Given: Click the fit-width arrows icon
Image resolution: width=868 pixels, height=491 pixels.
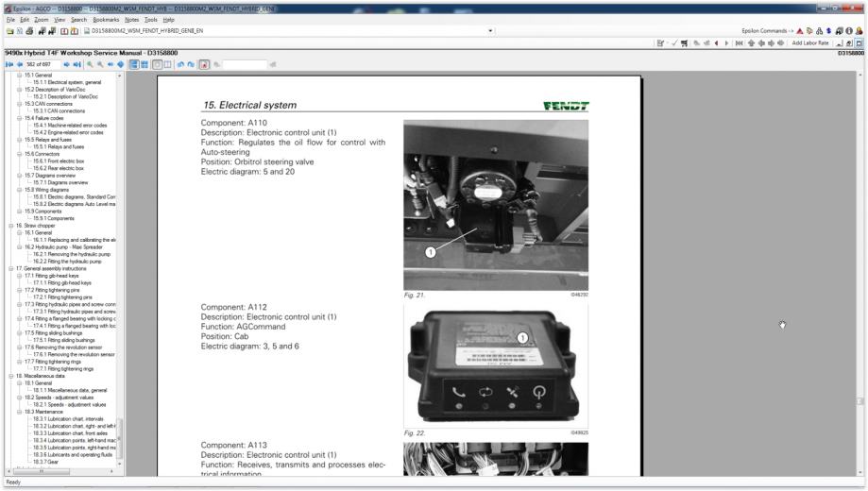Looking at the screenshot, I should pos(111,65).
